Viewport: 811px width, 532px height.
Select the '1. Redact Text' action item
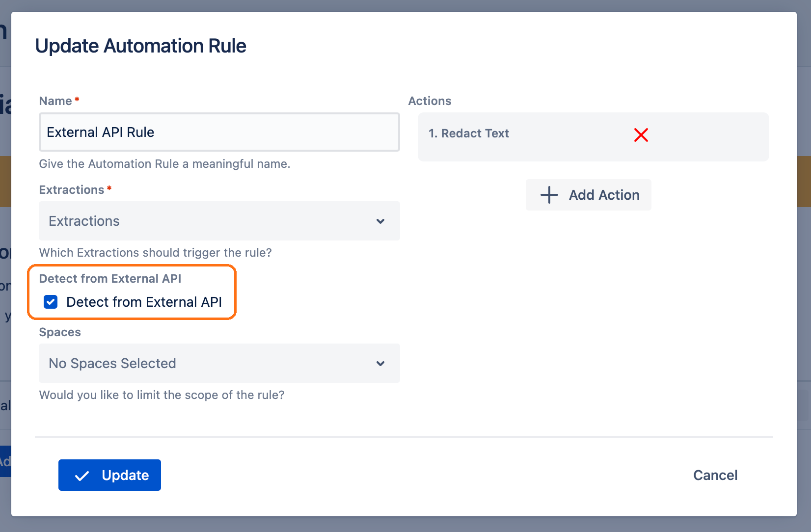point(468,133)
